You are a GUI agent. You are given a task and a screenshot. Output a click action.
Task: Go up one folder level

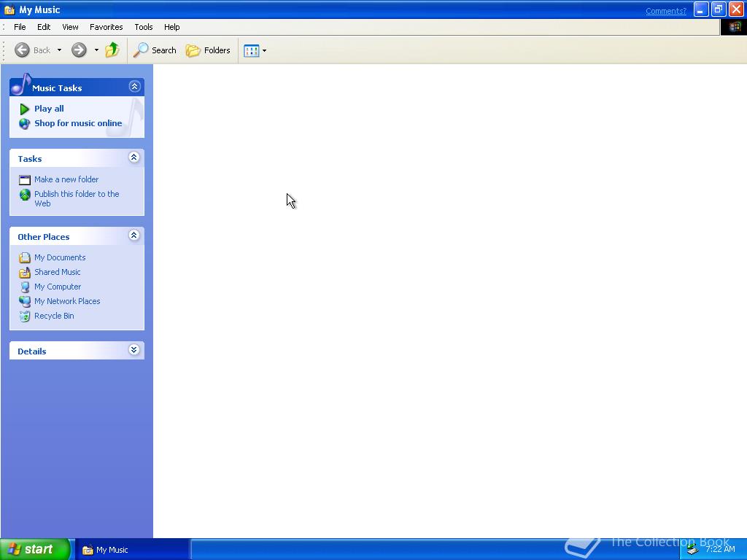112,50
